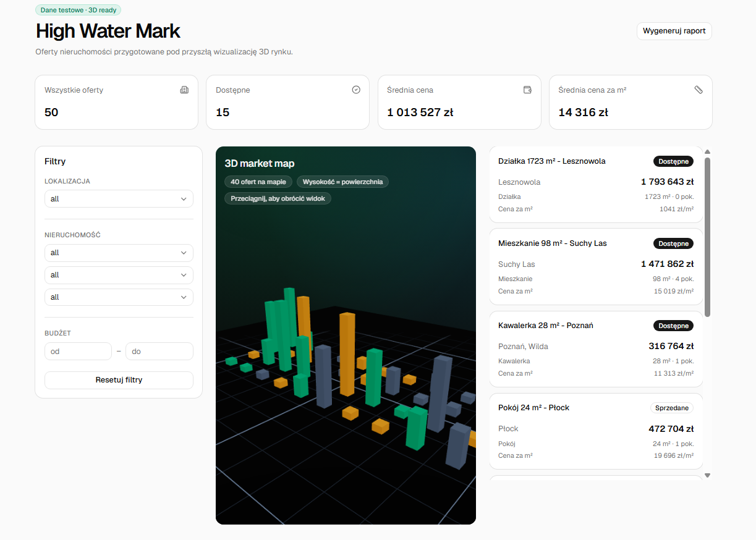
Task: Click the check-circle icon in Dostępne card
Action: 356,90
